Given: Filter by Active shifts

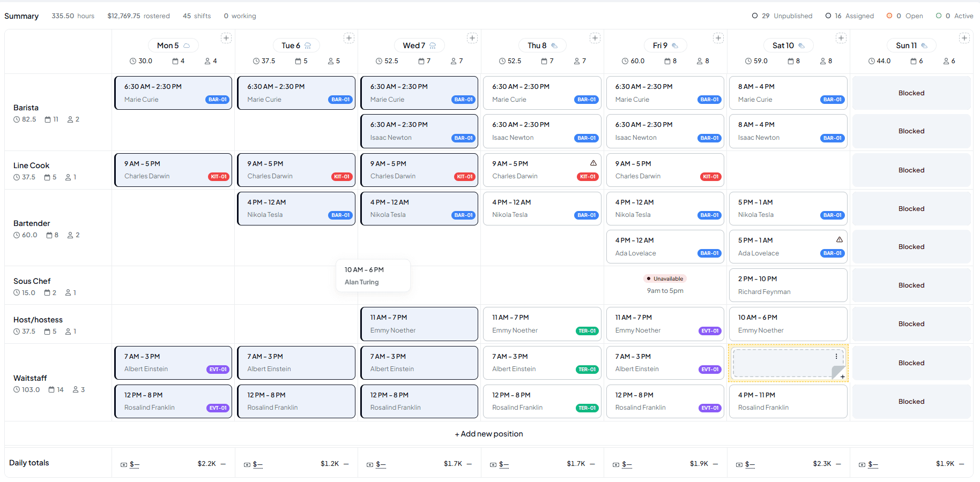Looking at the screenshot, I should coord(955,16).
